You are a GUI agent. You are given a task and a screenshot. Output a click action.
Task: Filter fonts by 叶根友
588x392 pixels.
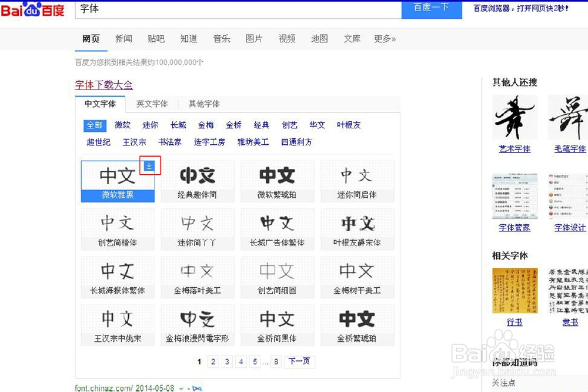pos(348,125)
